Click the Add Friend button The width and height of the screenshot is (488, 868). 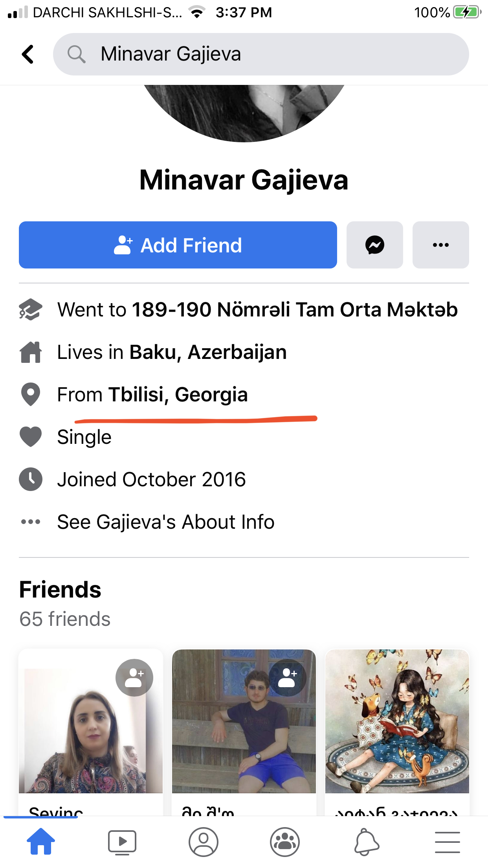pyautogui.click(x=178, y=245)
